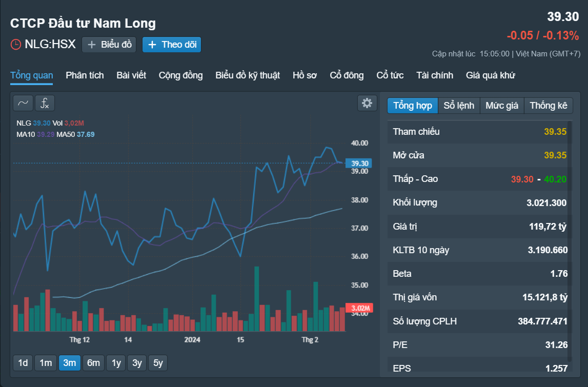Switch chart range to 1y
This screenshot has height=387, width=588.
116,363
